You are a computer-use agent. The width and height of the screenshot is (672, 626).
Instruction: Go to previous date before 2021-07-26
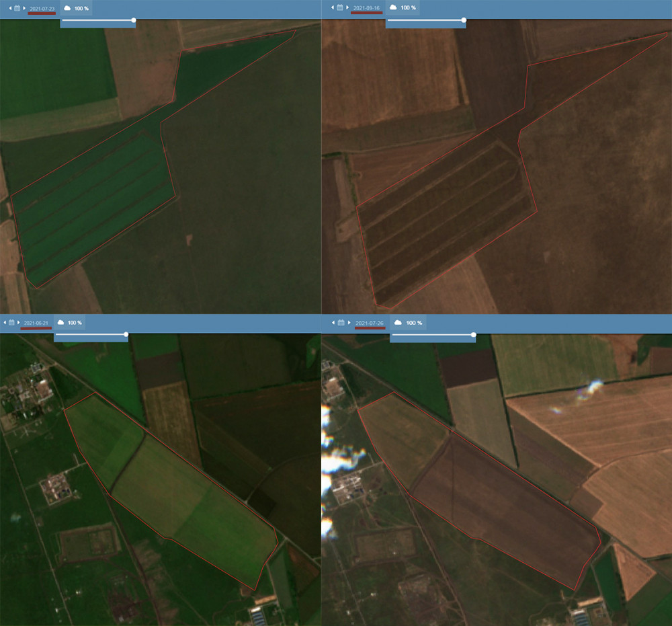point(333,323)
